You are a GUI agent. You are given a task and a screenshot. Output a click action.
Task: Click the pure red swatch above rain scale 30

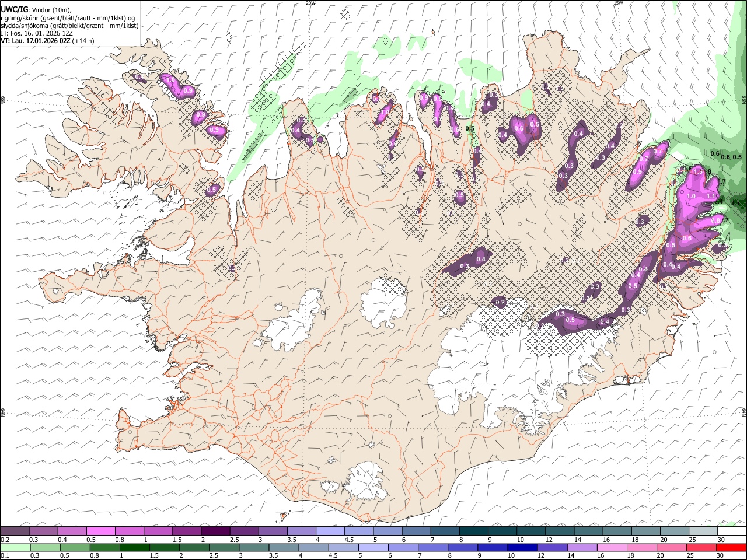pos(731,548)
